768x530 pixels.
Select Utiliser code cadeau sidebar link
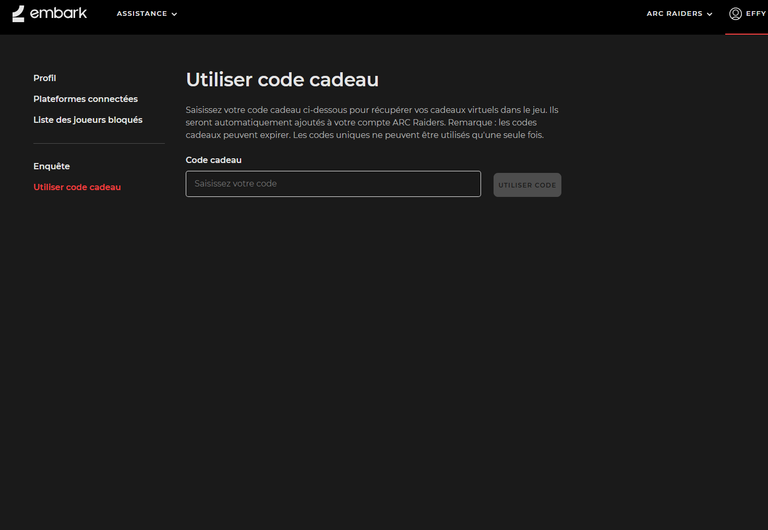click(x=77, y=187)
